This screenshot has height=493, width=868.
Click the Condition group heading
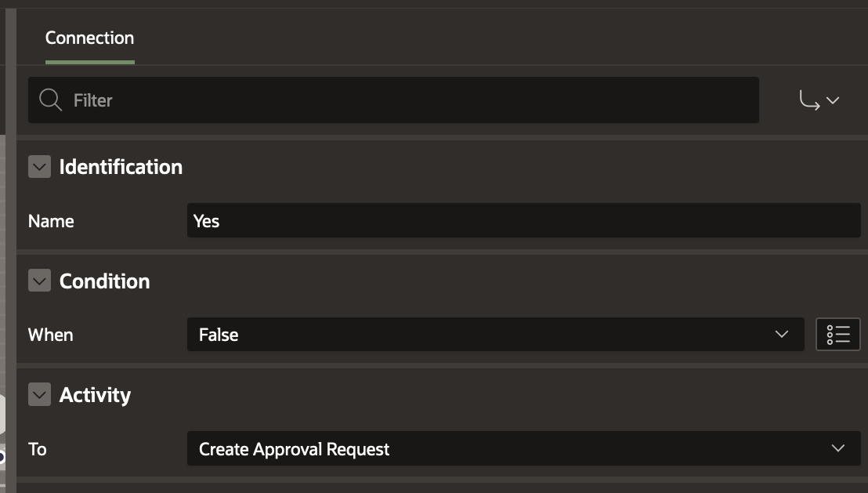pos(104,281)
